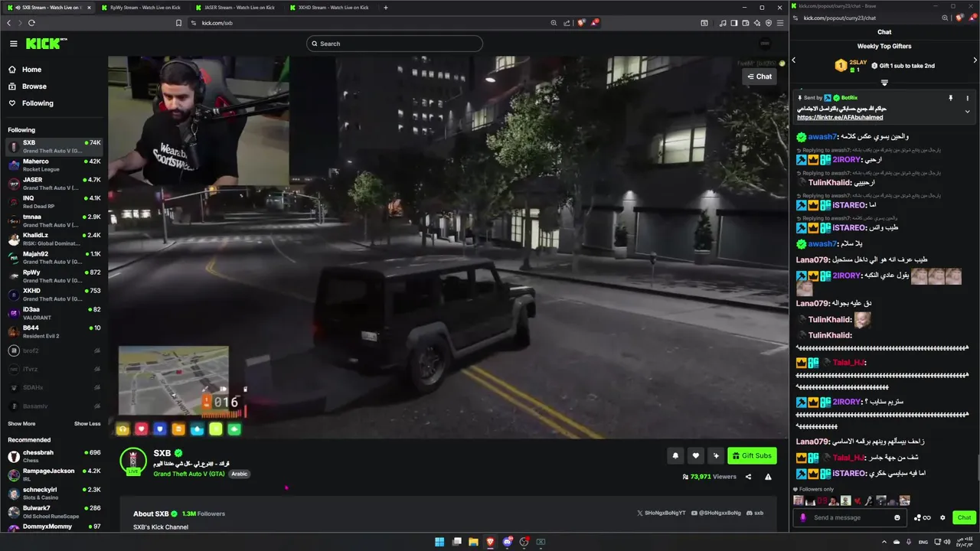Image resolution: width=980 pixels, height=551 pixels.
Task: Open chessbrah recommended channel
Action: point(54,456)
